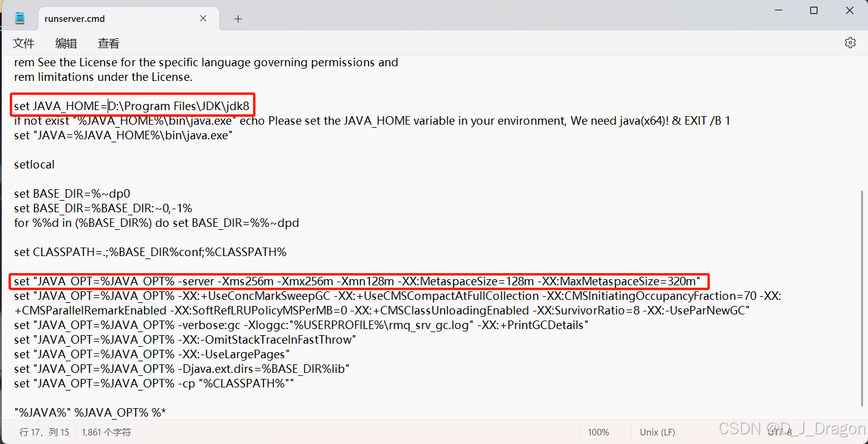The height and width of the screenshot is (444, 868).
Task: Maximize the Notepad window
Action: (x=814, y=10)
